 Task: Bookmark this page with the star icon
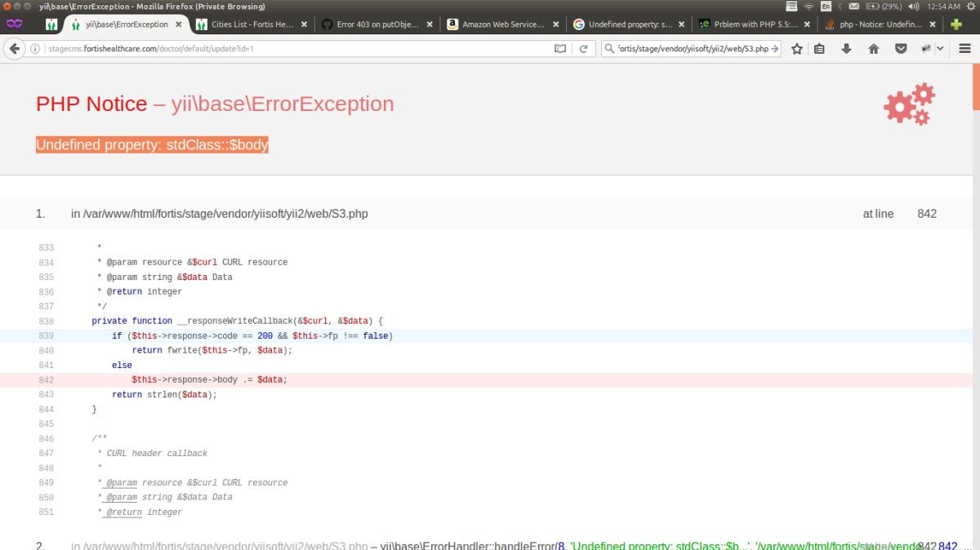point(797,49)
